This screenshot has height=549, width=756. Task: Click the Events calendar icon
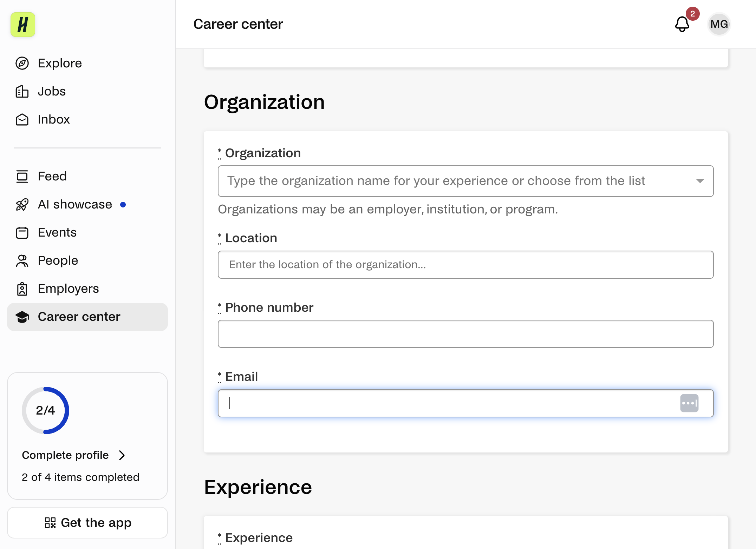(22, 232)
